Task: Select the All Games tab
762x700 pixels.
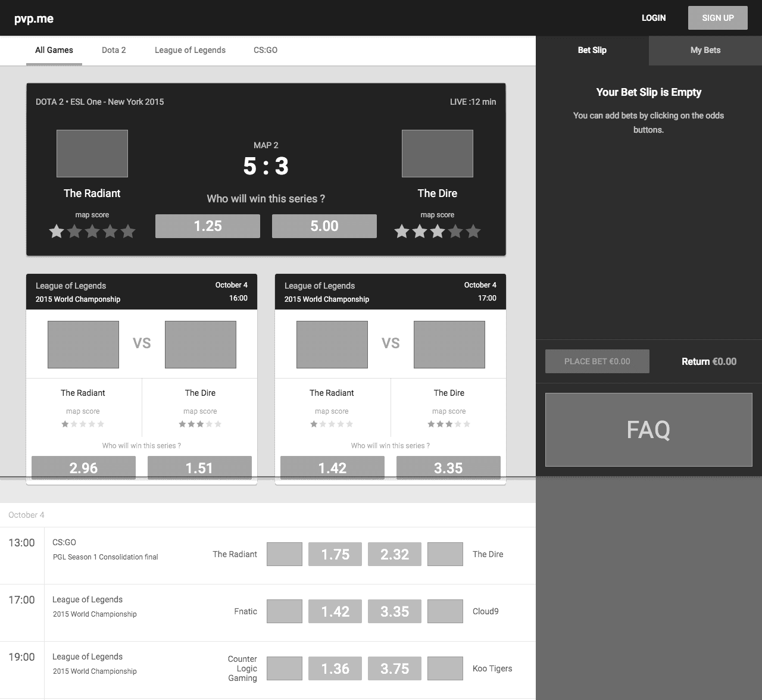Action: (x=54, y=51)
